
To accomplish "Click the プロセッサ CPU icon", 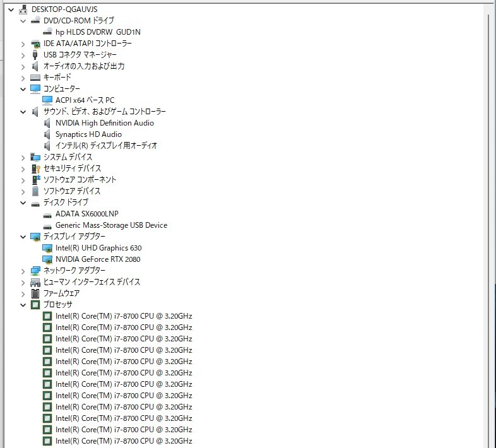I will (35, 305).
